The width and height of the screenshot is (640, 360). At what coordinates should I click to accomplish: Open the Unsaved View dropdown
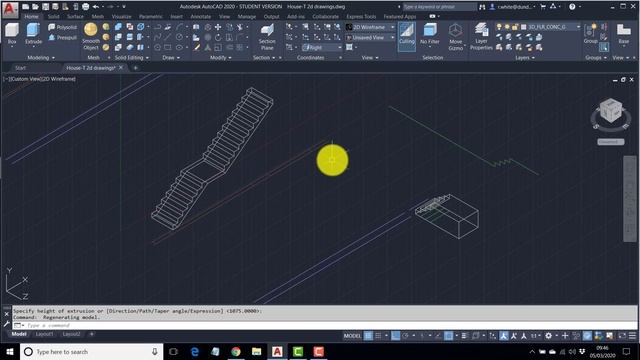(371, 37)
